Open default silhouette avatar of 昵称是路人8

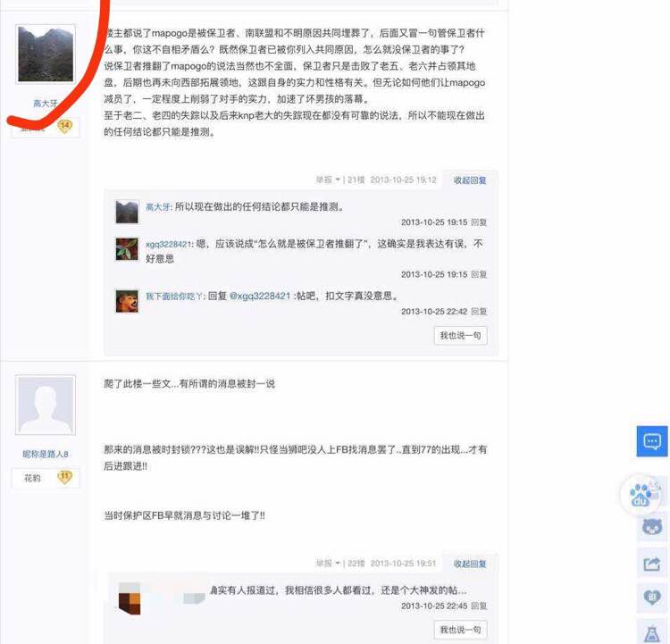point(46,406)
